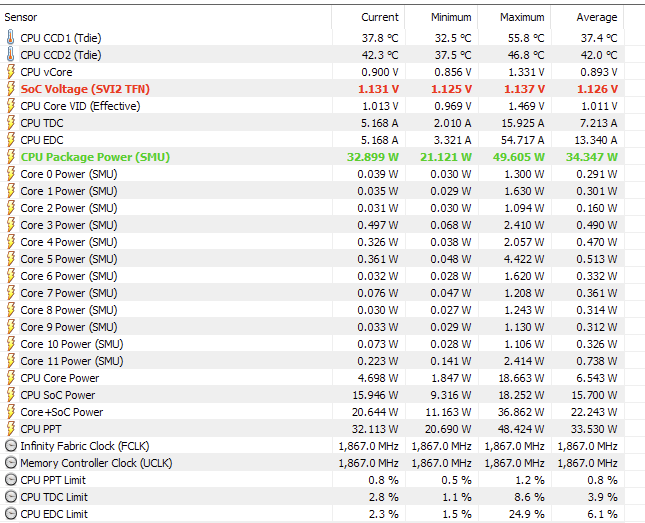Select the Core 2 Power (SMU) label
This screenshot has height=523, width=645.
[69, 208]
